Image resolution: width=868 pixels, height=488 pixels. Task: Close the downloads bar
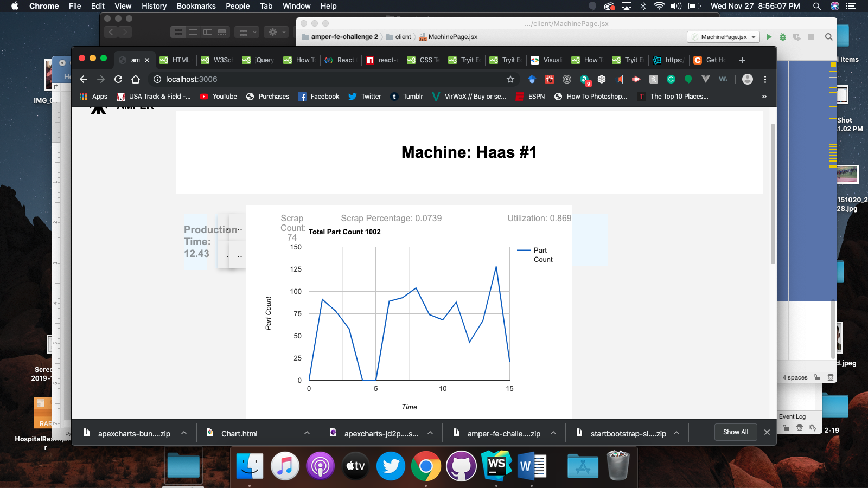click(x=767, y=432)
